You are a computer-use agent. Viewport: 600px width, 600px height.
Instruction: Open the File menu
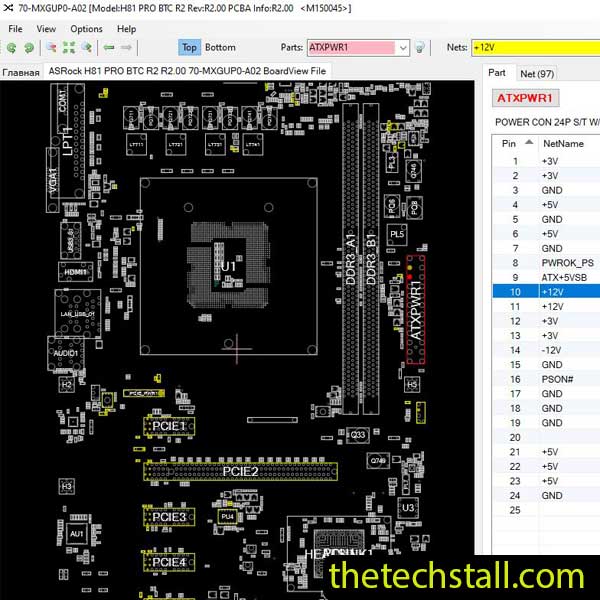(x=16, y=29)
